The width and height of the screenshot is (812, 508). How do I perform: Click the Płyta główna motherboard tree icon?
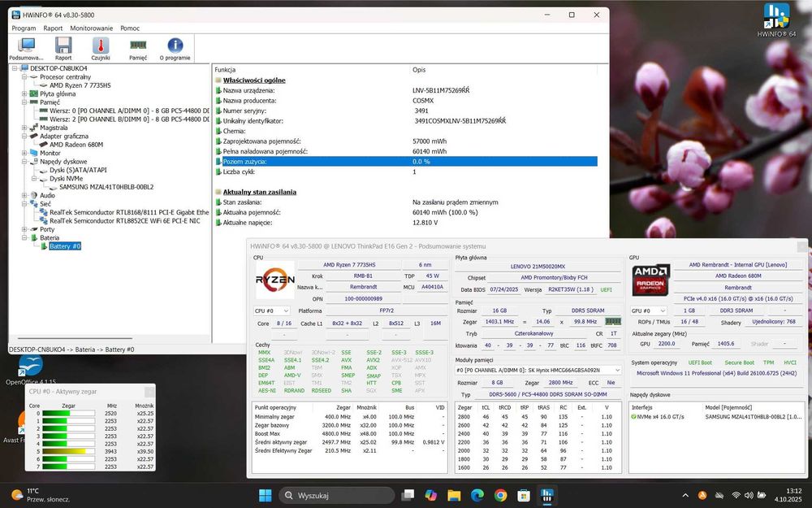[33, 93]
